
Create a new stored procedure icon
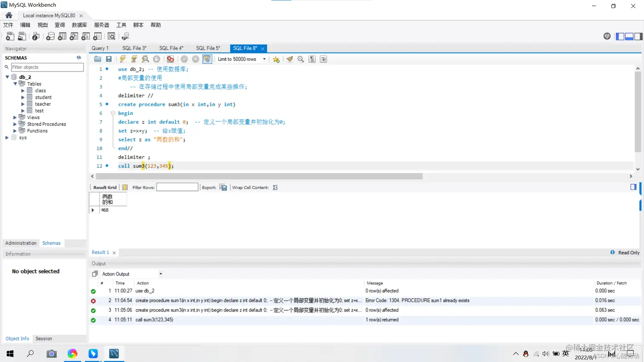coord(86,36)
